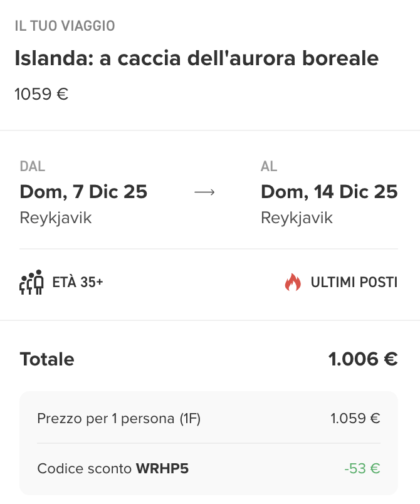Click Reykjavik under the departure date

click(56, 218)
